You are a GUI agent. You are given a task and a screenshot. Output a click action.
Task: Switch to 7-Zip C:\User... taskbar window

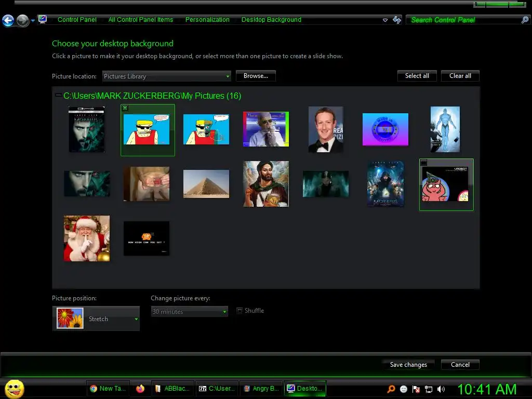pyautogui.click(x=217, y=389)
